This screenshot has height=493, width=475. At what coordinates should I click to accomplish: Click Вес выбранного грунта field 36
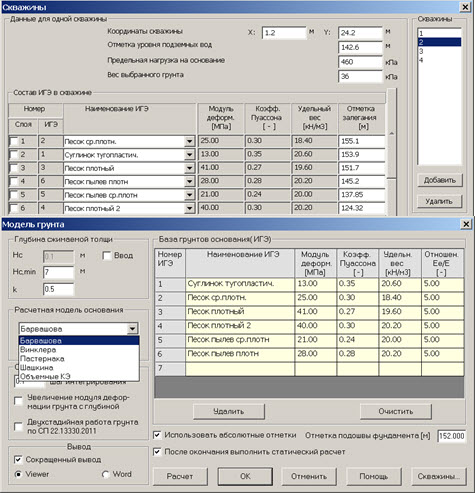point(360,76)
